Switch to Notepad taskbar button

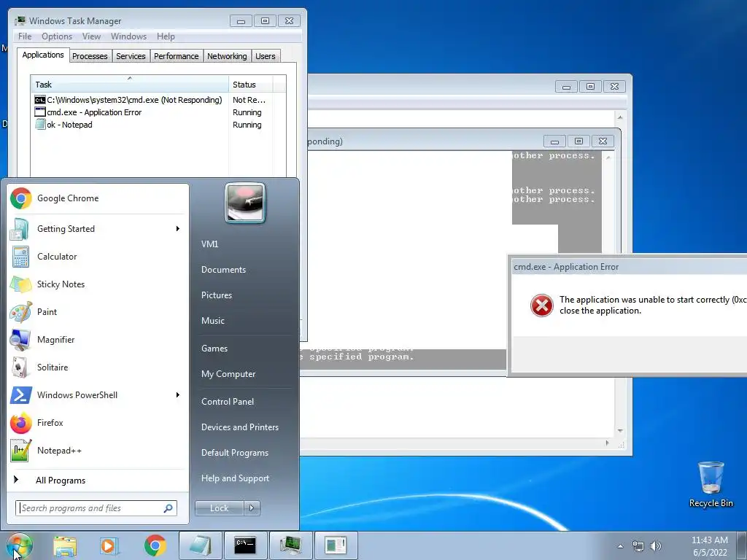pyautogui.click(x=201, y=545)
